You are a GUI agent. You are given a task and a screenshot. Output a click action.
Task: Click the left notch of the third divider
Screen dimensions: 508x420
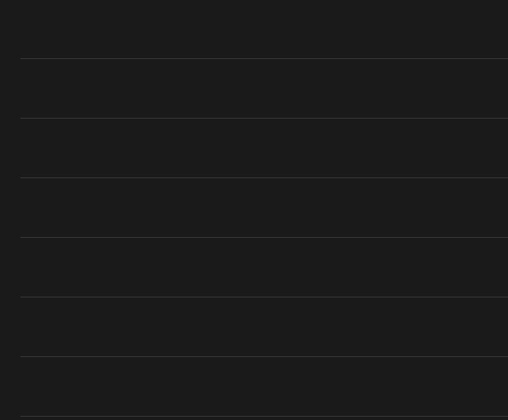(19, 177)
